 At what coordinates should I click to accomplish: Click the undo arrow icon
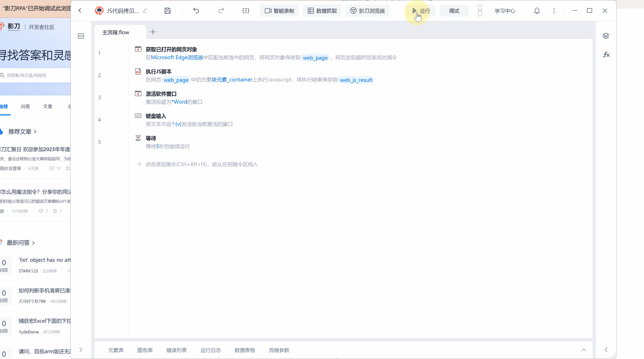point(196,11)
